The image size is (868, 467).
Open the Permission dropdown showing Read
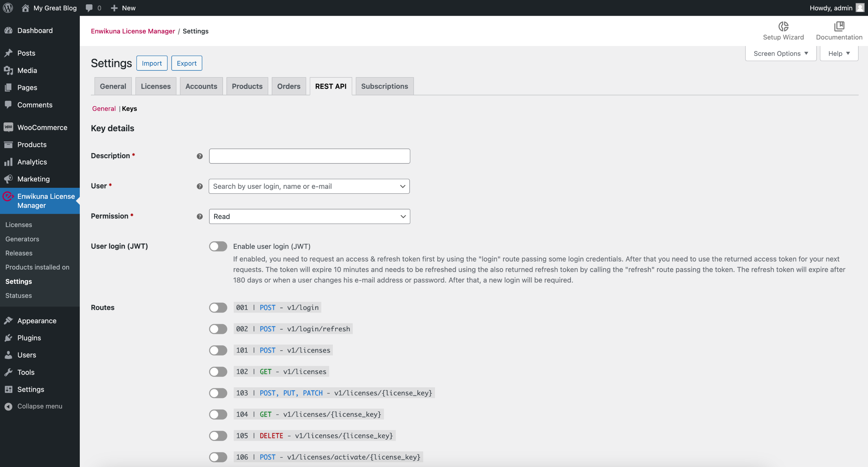pos(309,216)
